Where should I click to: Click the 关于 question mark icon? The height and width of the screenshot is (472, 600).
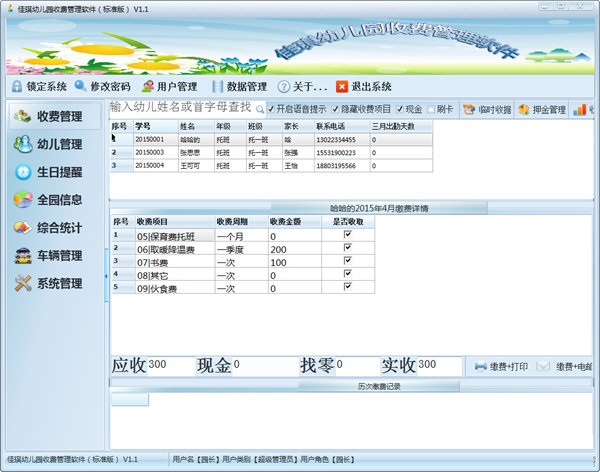click(284, 87)
